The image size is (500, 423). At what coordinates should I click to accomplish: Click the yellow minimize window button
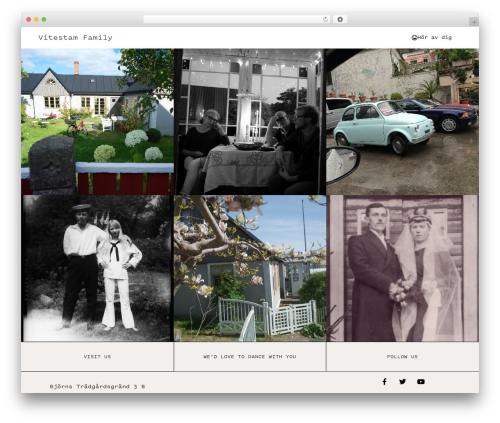(36, 19)
